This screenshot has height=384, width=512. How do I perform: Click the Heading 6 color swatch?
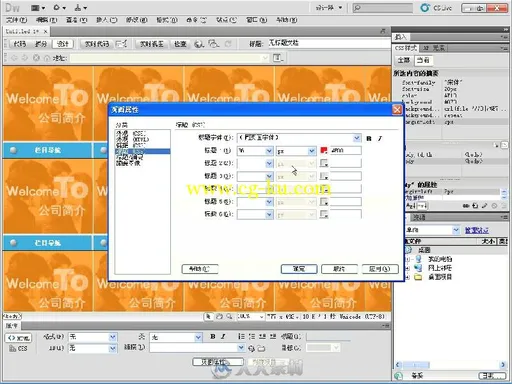tap(324, 214)
